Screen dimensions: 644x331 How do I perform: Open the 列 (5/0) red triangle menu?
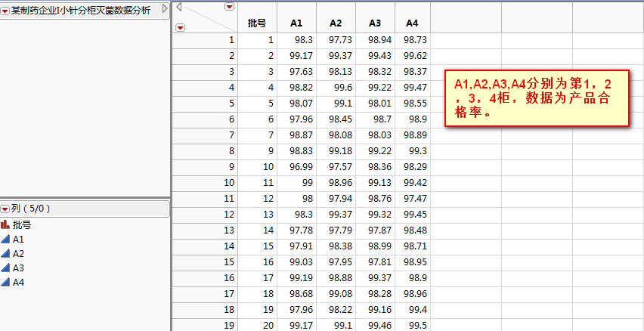5,209
